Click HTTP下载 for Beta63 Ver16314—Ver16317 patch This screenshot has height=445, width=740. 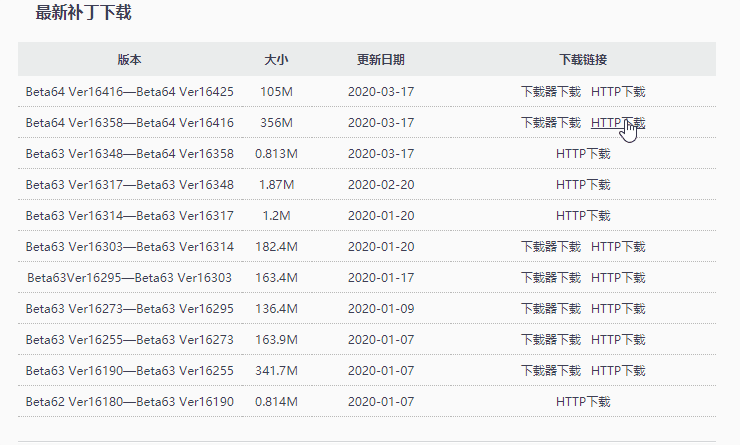coord(583,216)
